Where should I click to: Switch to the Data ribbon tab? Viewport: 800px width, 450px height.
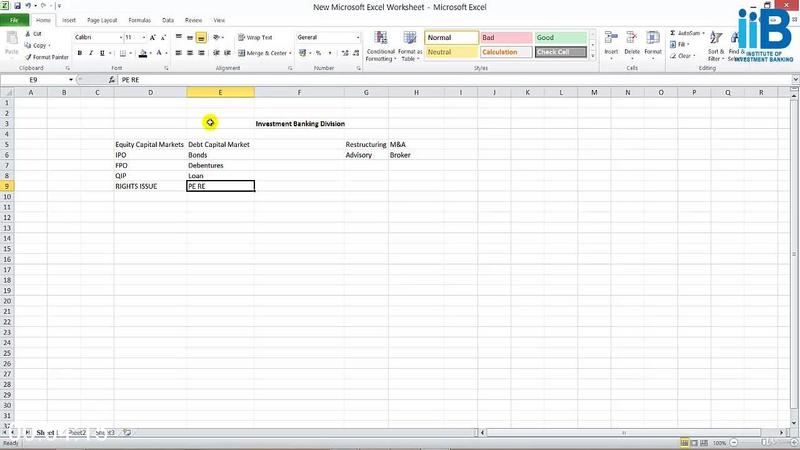[x=168, y=20]
